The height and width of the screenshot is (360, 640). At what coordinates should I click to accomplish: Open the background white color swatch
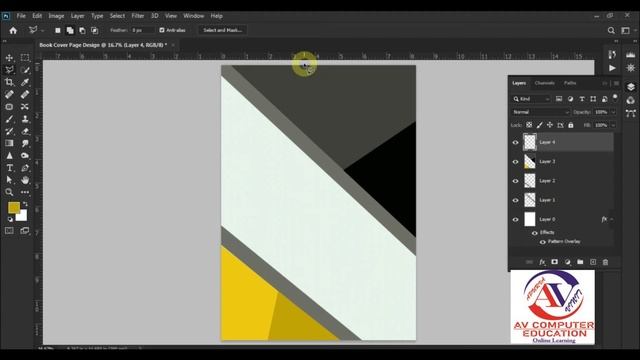coord(23,216)
